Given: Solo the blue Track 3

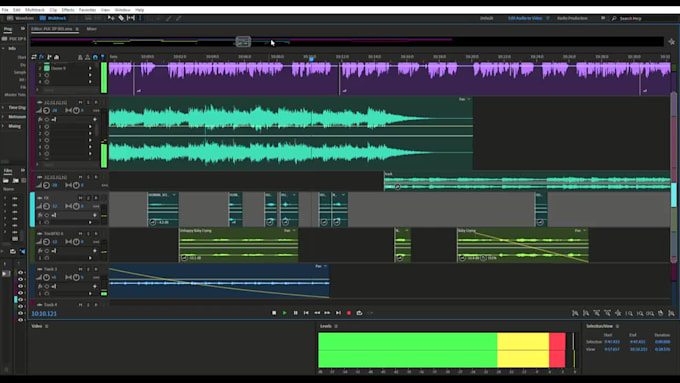Looking at the screenshot, I should click(88, 269).
